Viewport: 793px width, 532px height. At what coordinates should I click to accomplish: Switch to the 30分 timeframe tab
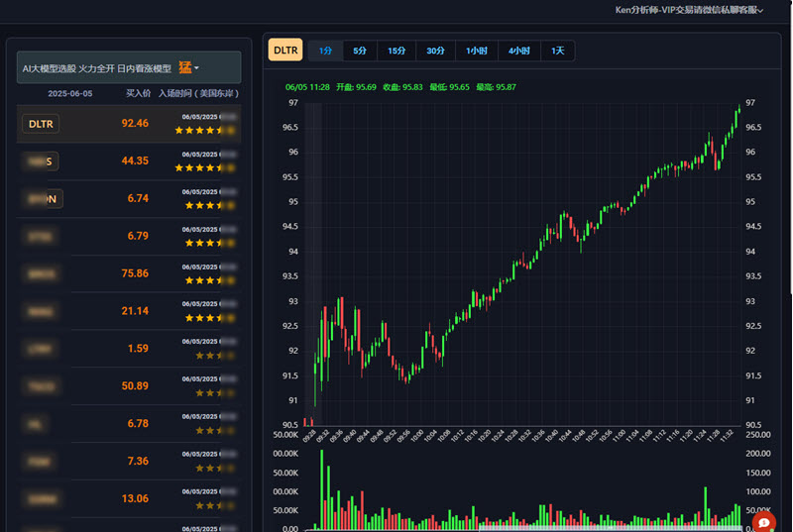435,51
